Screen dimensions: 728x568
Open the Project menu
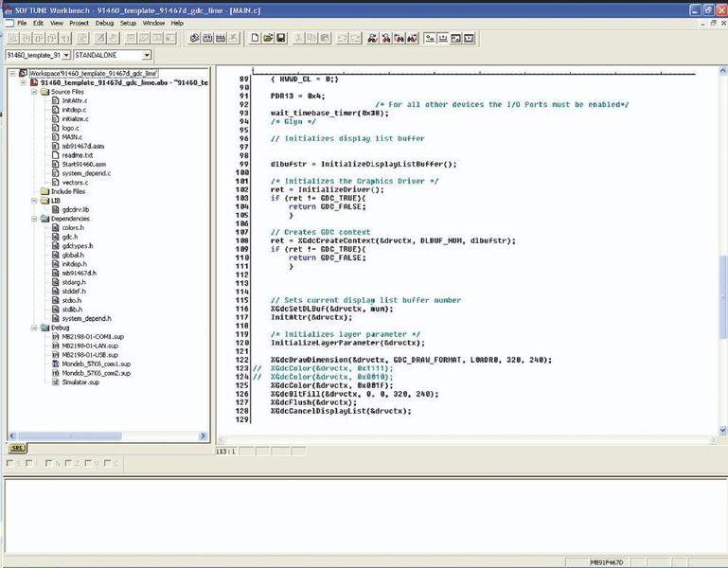(79, 23)
